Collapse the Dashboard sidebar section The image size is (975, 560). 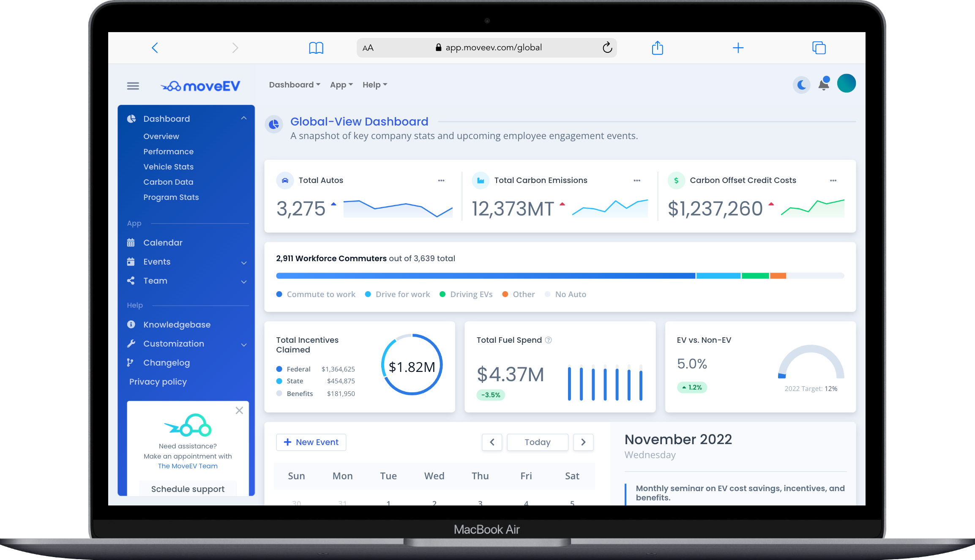click(243, 118)
